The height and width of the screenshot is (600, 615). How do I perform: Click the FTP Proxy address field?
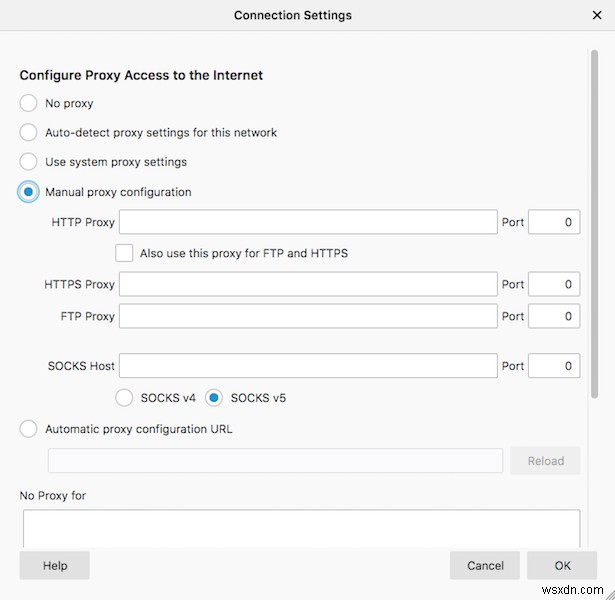point(308,316)
